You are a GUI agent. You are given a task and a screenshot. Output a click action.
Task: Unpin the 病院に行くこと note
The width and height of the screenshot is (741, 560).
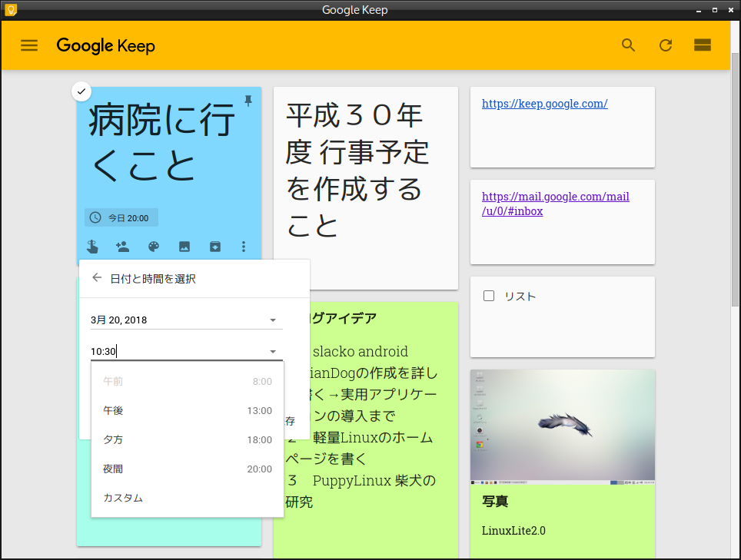[248, 101]
